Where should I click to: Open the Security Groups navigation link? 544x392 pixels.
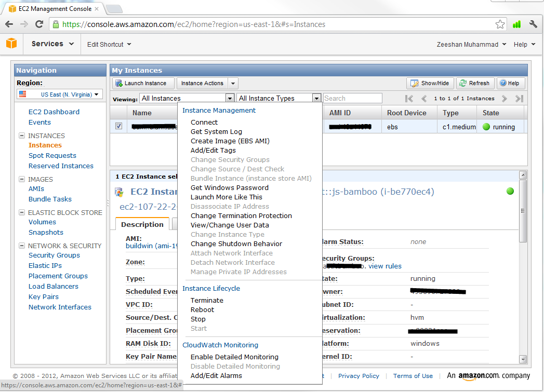click(54, 255)
